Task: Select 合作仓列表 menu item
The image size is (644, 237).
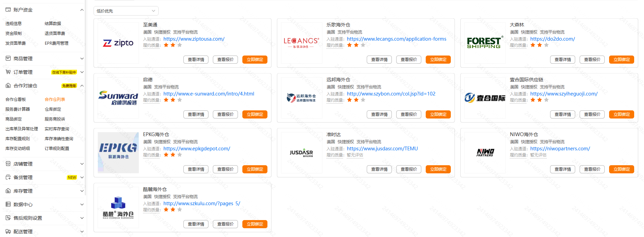Action: pyautogui.click(x=55, y=99)
